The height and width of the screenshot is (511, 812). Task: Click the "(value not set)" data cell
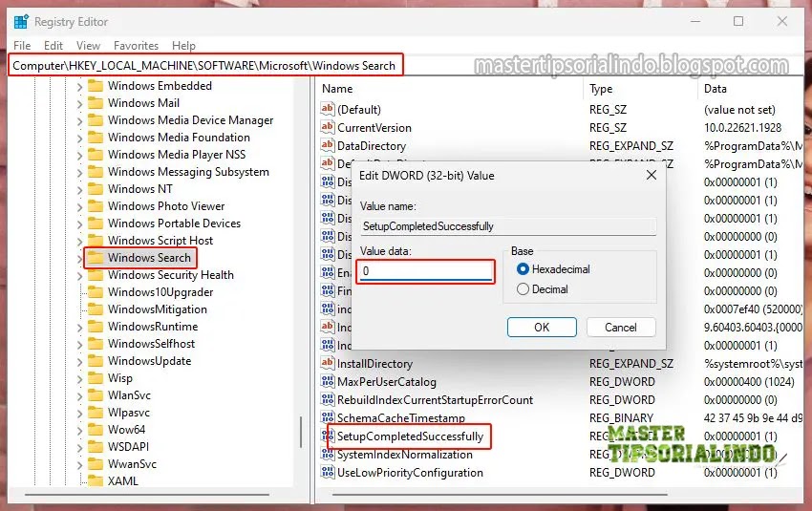(739, 109)
